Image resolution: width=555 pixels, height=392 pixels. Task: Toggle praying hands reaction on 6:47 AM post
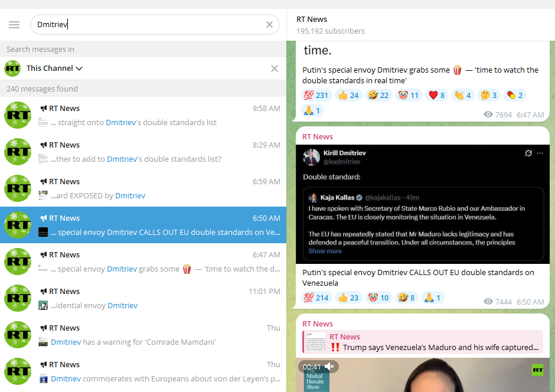coord(312,111)
